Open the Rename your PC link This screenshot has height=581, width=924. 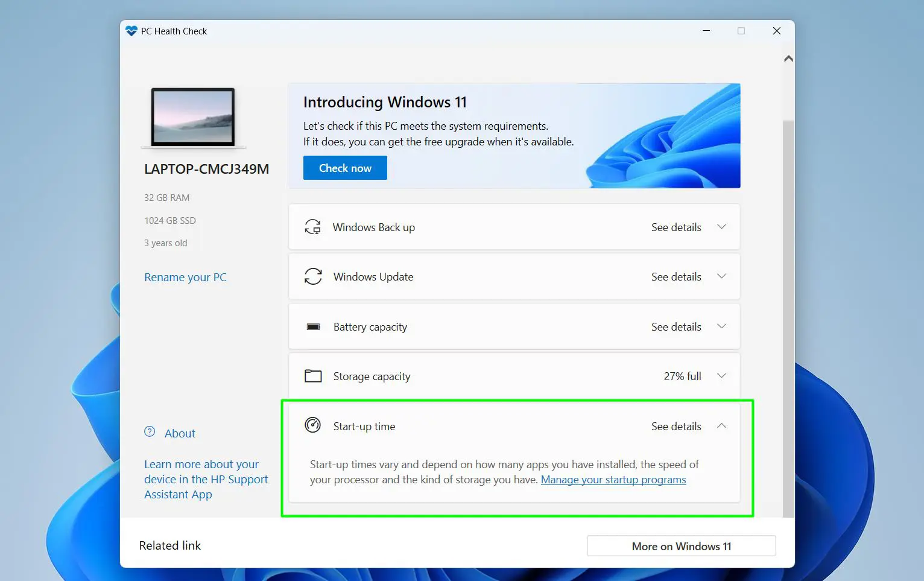click(185, 277)
